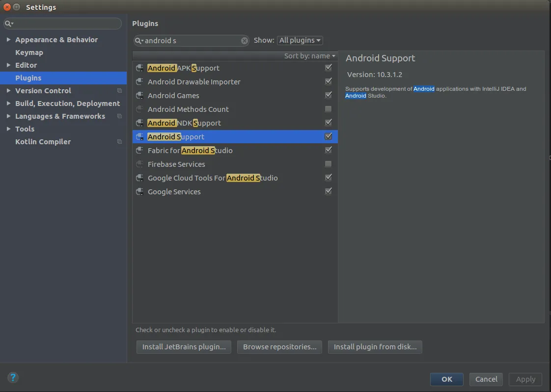This screenshot has width=551, height=392.
Task: Click Install plugin from disk button
Action: click(375, 347)
